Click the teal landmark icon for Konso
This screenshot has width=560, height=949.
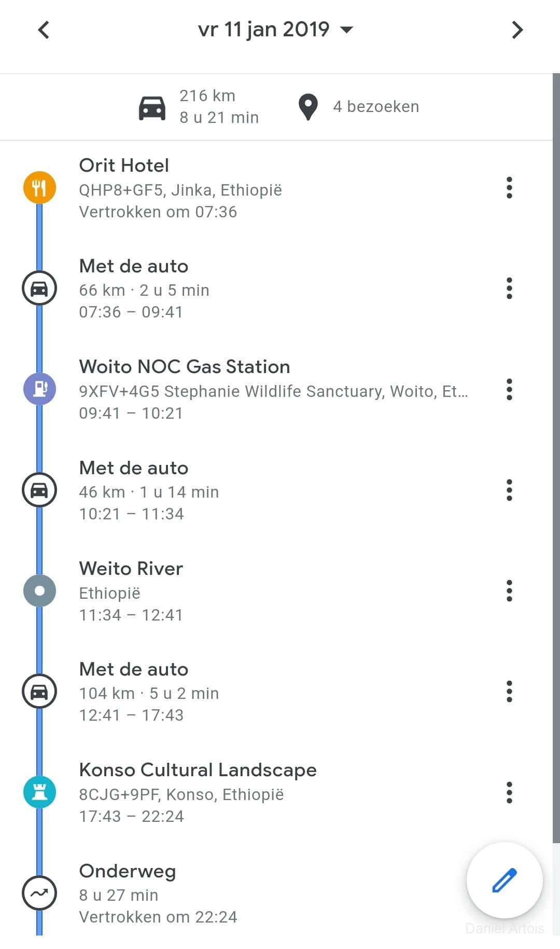[x=39, y=792]
